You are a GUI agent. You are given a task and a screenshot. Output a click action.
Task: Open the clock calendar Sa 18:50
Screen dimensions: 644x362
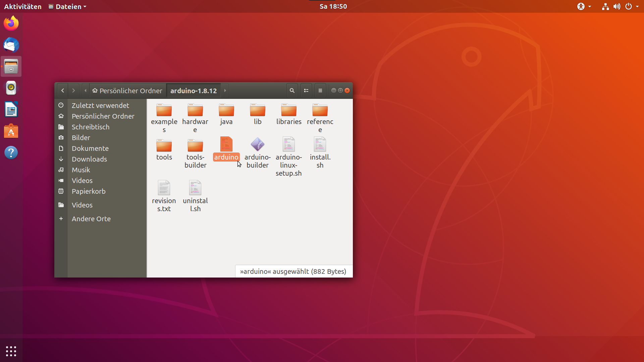click(x=333, y=6)
